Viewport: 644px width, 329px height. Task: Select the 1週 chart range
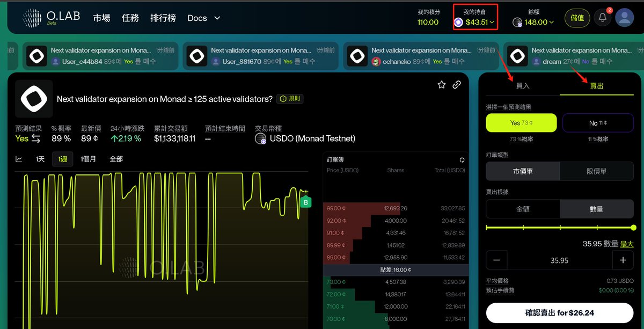pos(62,159)
